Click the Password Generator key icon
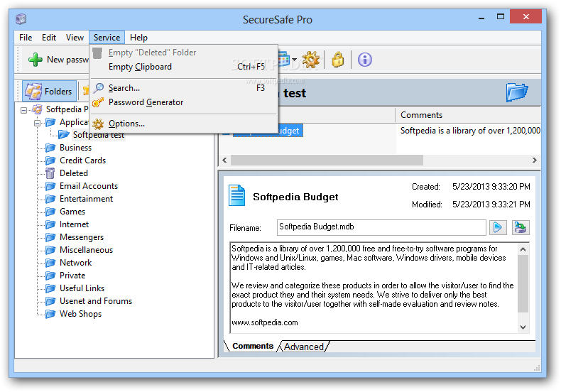 [98, 102]
